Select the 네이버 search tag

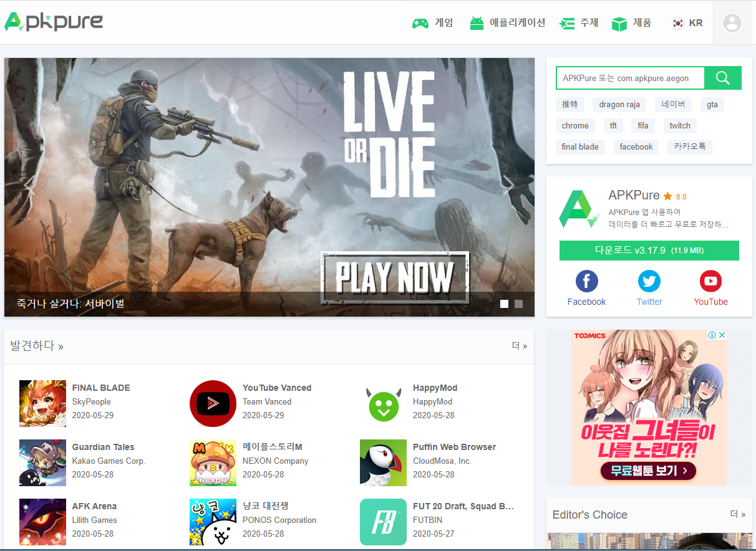tap(673, 104)
